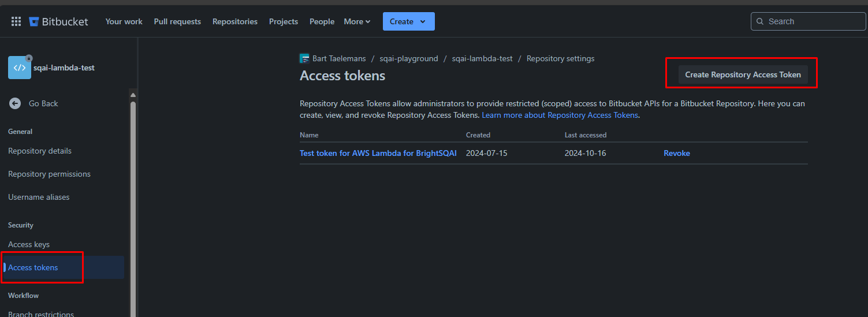The width and height of the screenshot is (868, 317).
Task: Open Learn more about Repository Access Tokens
Action: pyautogui.click(x=560, y=115)
